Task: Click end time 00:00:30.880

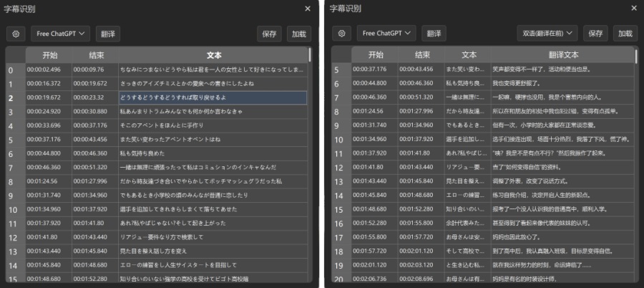Action: click(x=95, y=112)
